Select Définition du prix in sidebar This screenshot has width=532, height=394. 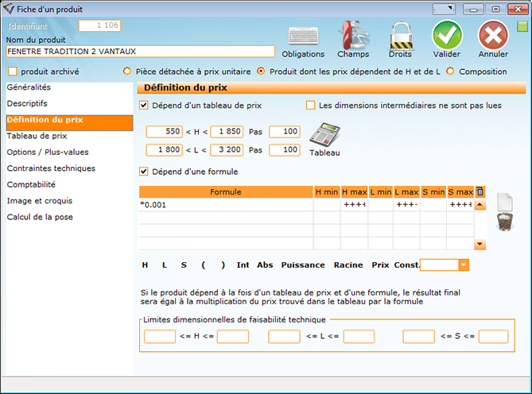(x=69, y=122)
